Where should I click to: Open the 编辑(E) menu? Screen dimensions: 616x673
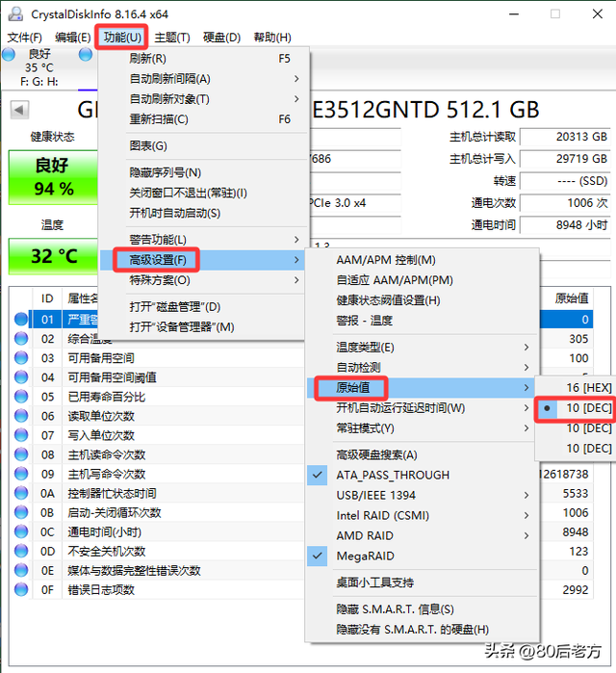72,38
